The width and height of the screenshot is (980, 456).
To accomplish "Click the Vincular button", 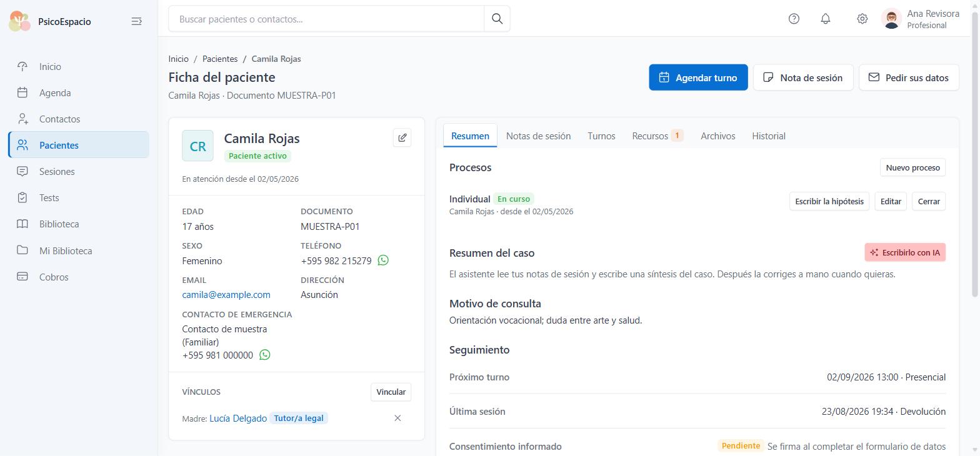I will 391,392.
